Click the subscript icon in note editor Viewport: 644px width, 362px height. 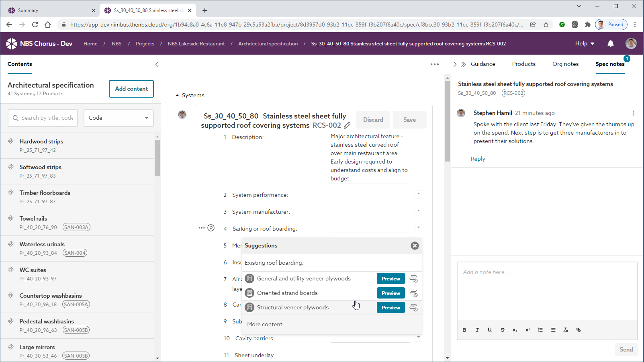[515, 330]
